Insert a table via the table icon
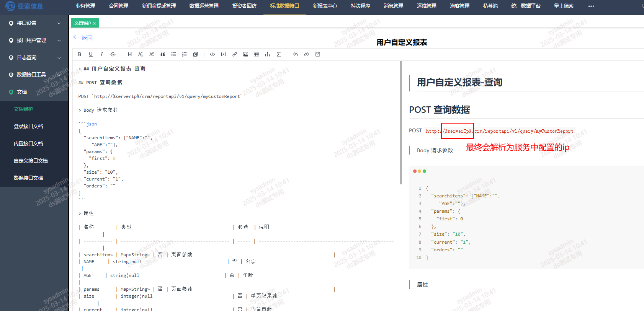Viewport: 644px width, 311px height. [257, 54]
